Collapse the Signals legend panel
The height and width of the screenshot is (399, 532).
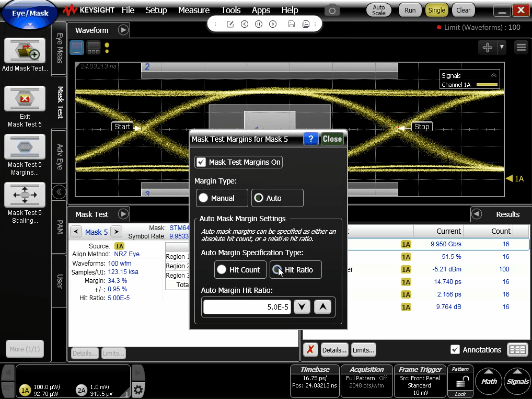coord(493,75)
